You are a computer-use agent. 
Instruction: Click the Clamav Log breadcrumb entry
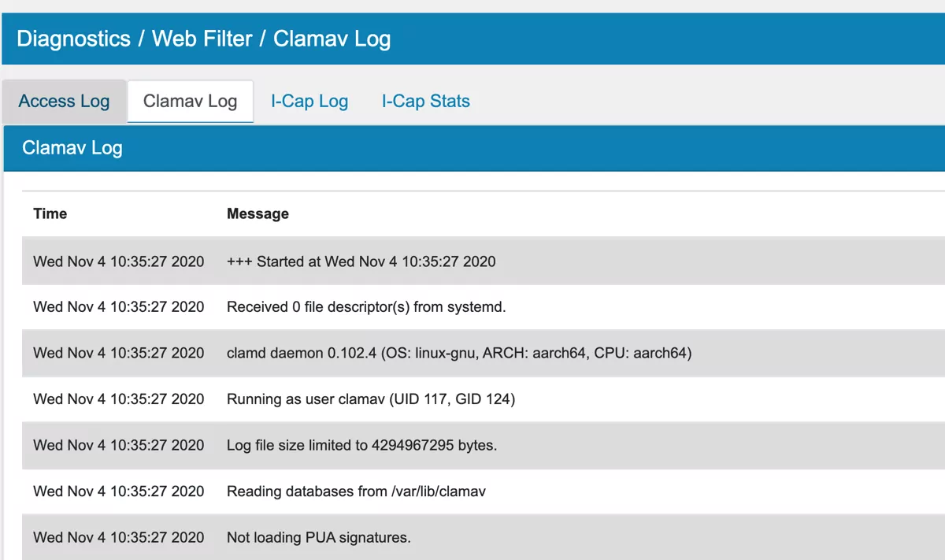coord(332,39)
